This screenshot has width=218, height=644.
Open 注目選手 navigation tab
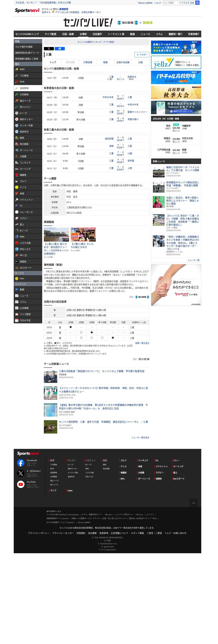point(97,34)
